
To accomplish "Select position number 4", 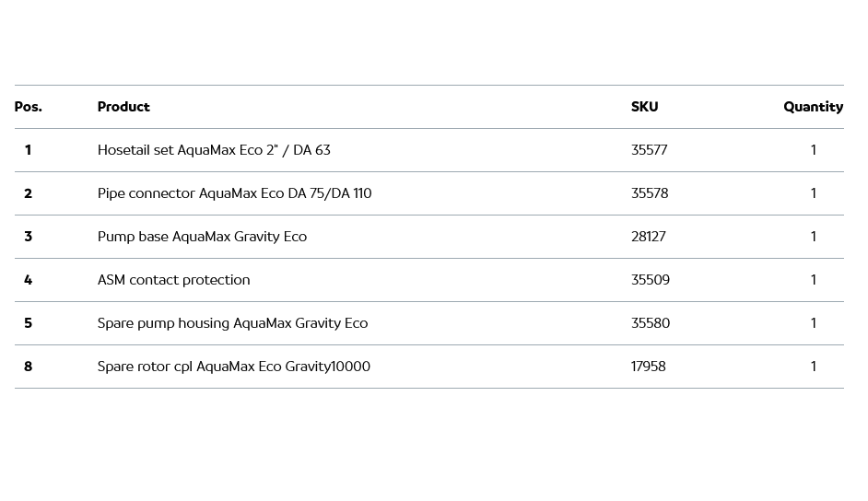I will click(x=28, y=280).
